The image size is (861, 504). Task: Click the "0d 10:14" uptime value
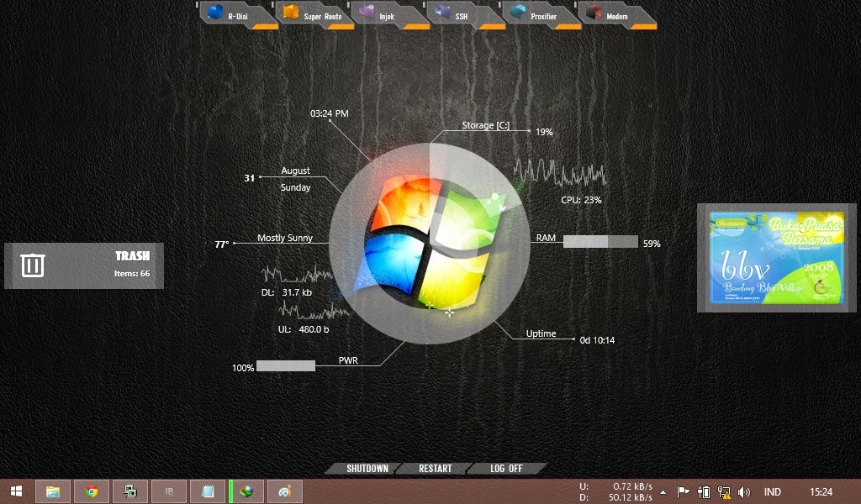598,340
